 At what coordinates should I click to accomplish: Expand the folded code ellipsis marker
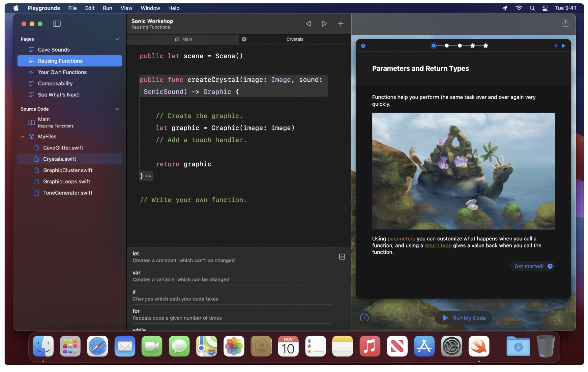pos(148,176)
